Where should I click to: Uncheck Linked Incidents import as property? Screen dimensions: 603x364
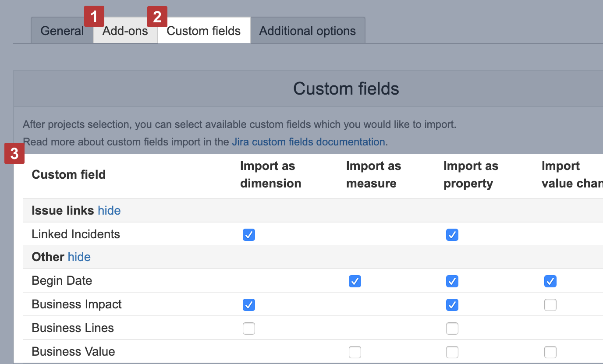pyautogui.click(x=452, y=235)
